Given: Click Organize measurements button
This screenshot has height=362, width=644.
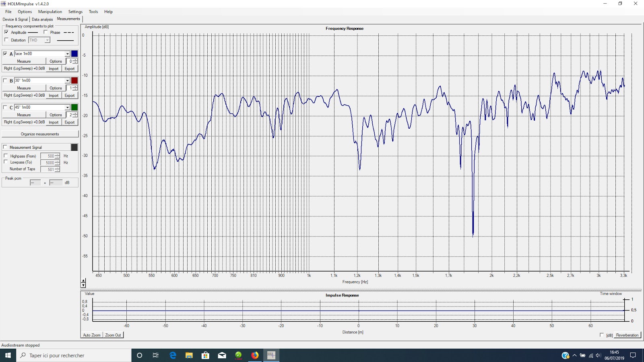Looking at the screenshot, I should 40,134.
